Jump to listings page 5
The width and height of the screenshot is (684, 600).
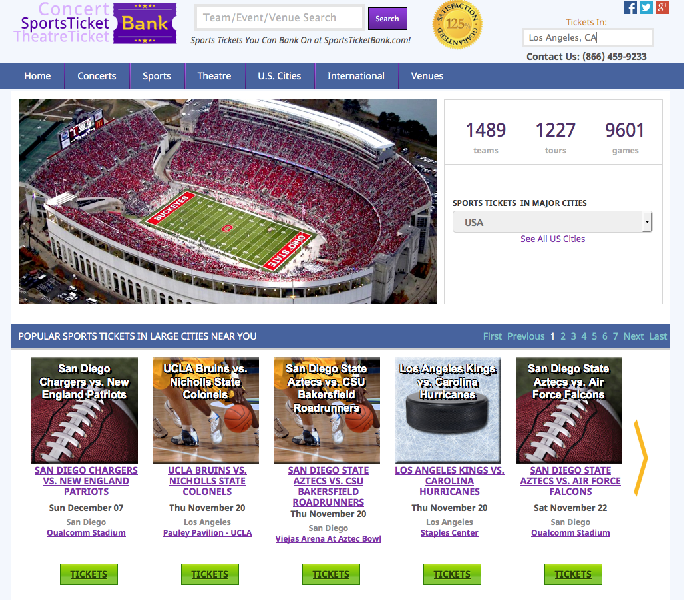(x=594, y=336)
